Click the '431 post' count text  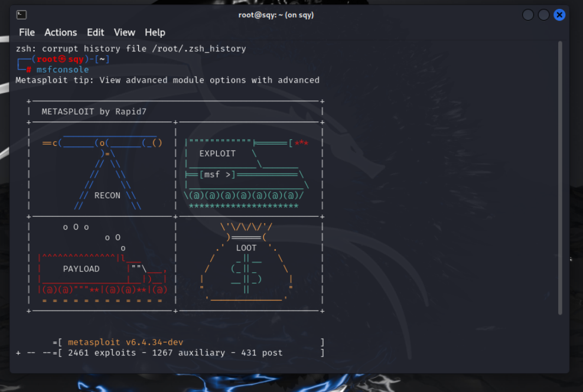tap(262, 352)
